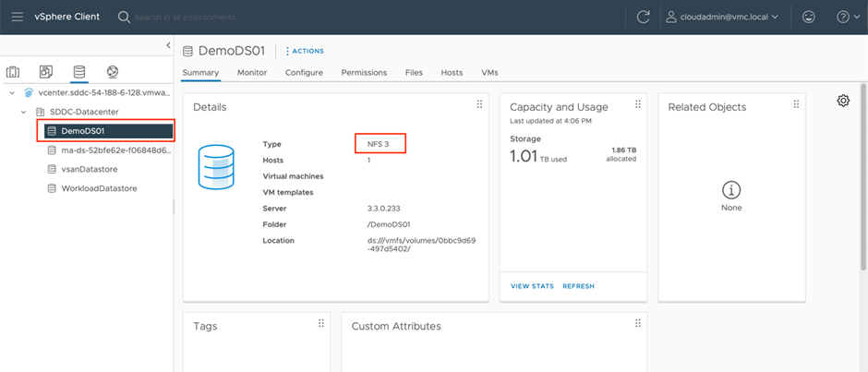Switch to VMs and Templates inventory view
The width and height of the screenshot is (868, 372).
point(45,71)
